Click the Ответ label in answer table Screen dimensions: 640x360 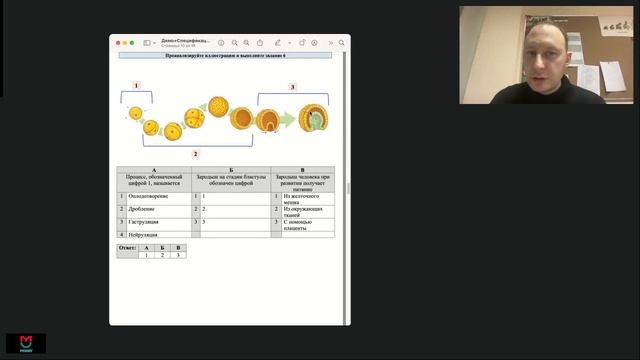point(127,248)
